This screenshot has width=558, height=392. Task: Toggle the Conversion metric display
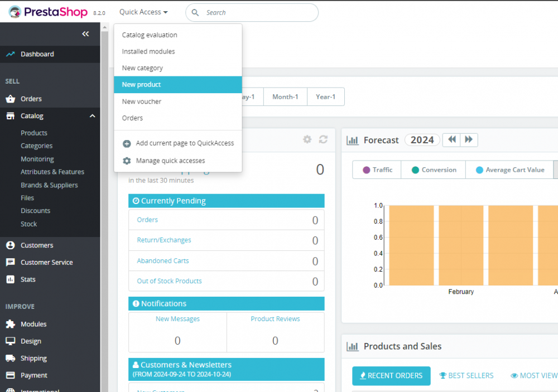pyautogui.click(x=433, y=169)
